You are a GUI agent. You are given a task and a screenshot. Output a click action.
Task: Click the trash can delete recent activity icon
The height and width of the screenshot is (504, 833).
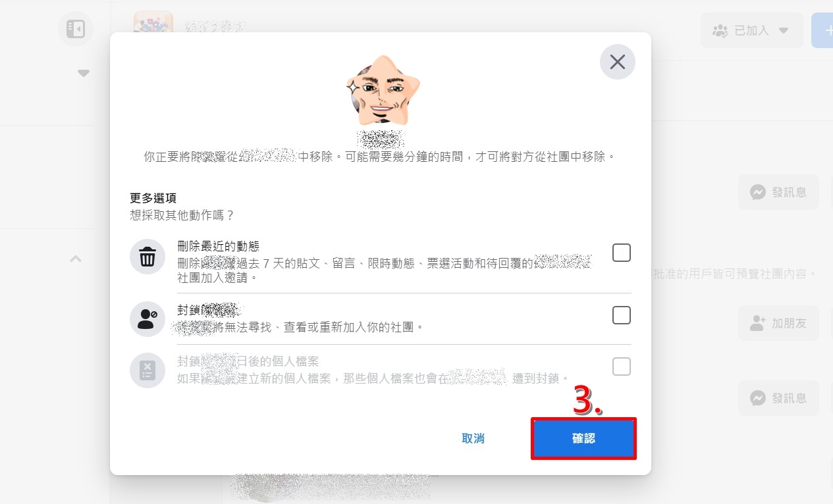148,257
